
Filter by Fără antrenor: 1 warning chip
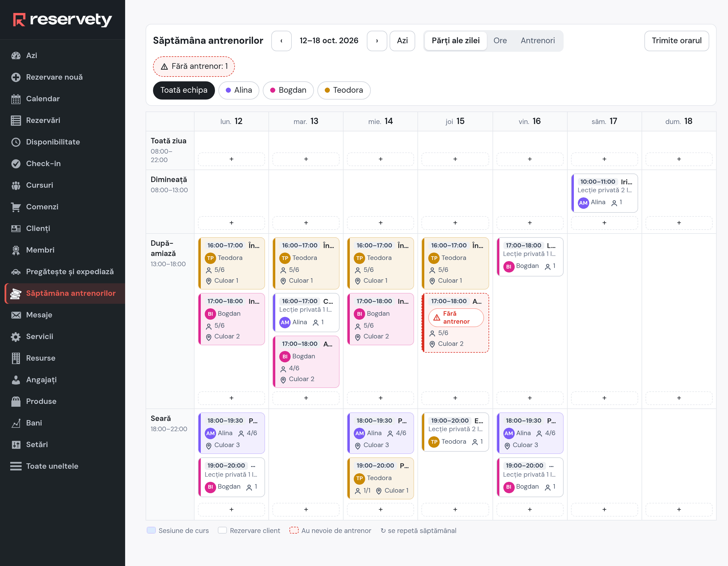194,66
